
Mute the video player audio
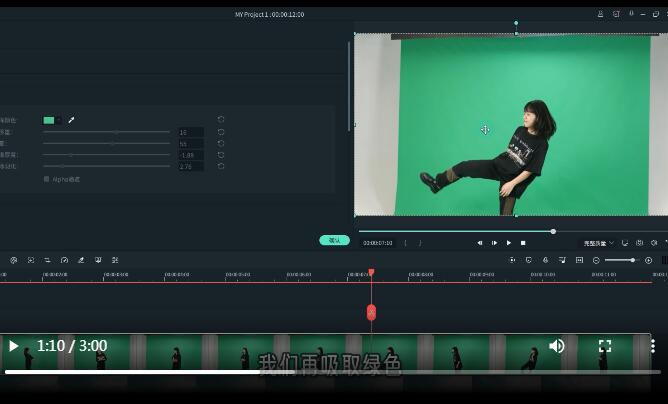point(557,346)
